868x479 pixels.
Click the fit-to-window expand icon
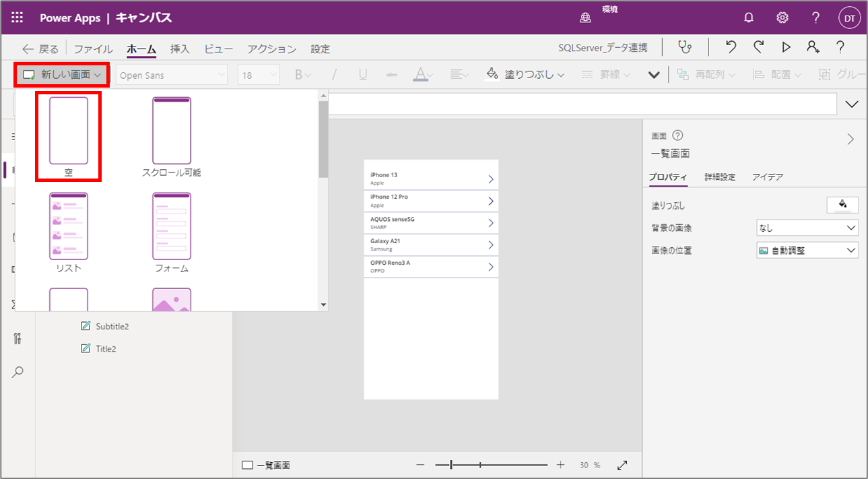[623, 465]
